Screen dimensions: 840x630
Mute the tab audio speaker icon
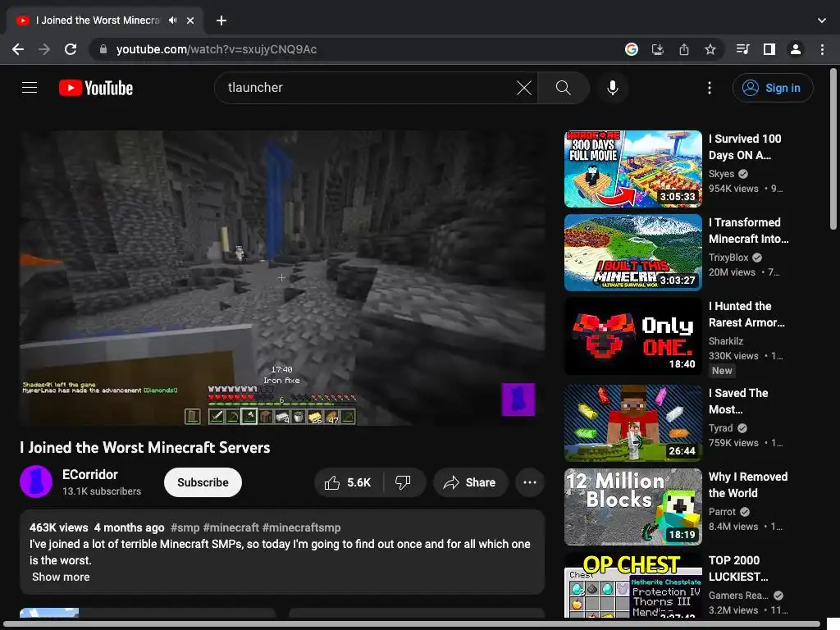pos(172,21)
